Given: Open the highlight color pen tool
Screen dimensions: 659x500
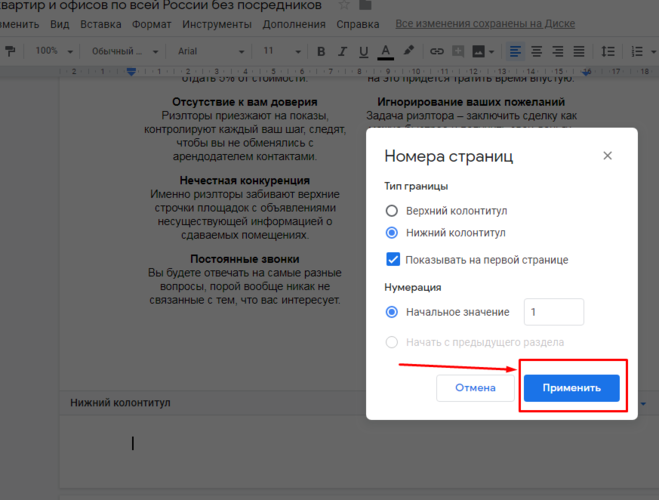Looking at the screenshot, I should click(408, 51).
